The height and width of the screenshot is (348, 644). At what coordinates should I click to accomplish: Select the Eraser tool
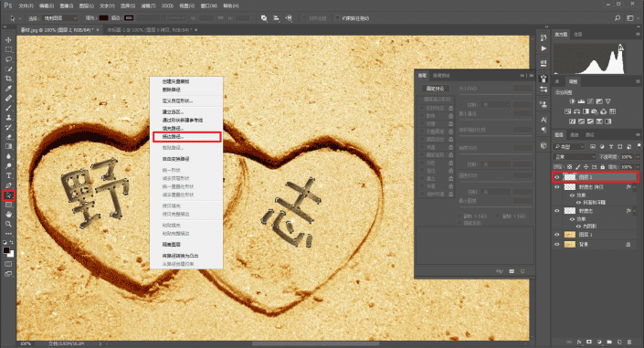[x=8, y=137]
